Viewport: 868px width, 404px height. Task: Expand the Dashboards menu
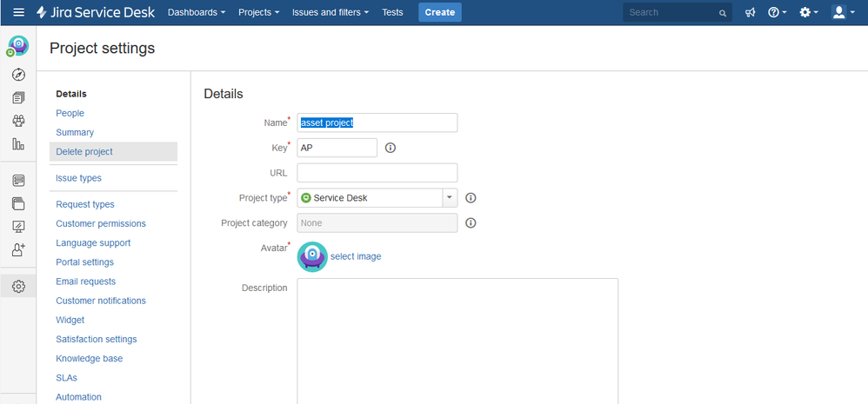197,12
